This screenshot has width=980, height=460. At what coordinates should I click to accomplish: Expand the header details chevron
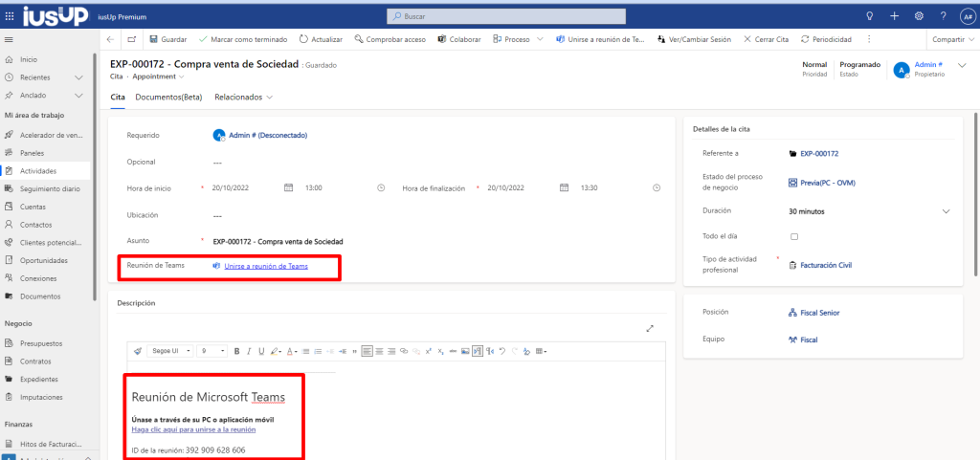tap(962, 66)
